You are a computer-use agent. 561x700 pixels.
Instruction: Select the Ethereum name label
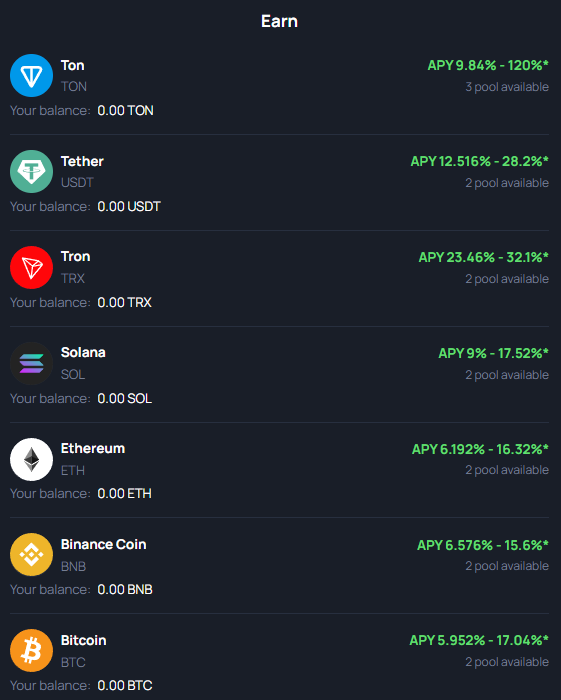(93, 448)
